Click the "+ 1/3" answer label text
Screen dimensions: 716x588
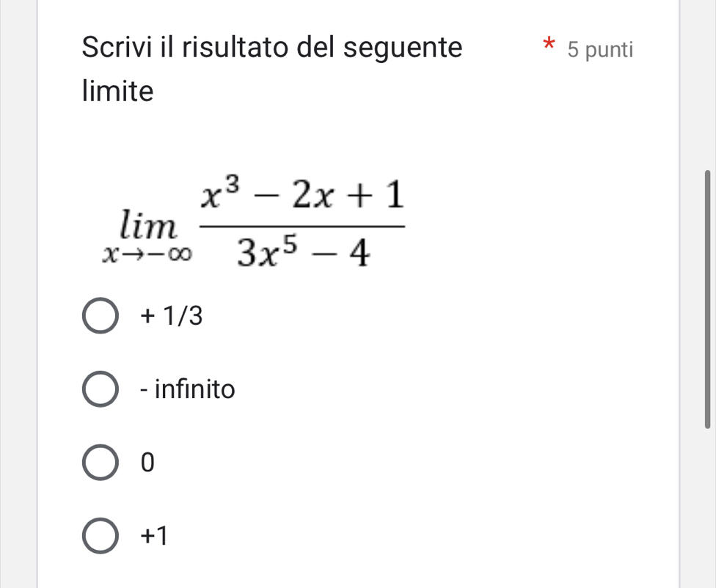pyautogui.click(x=169, y=317)
